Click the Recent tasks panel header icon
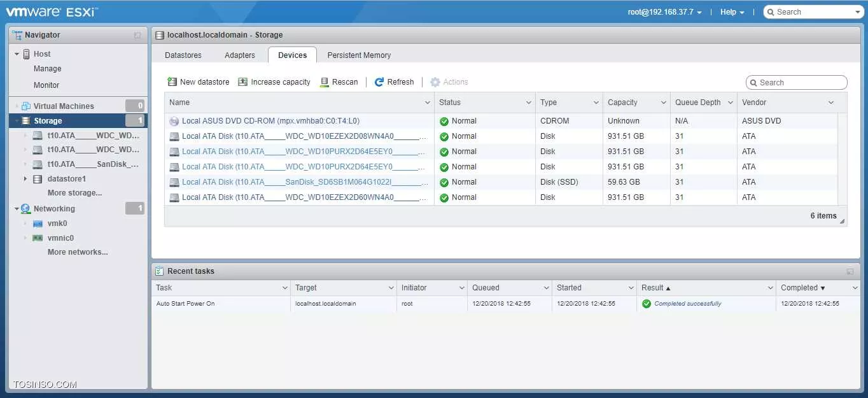Screen dimensions: 868x398 point(159,271)
